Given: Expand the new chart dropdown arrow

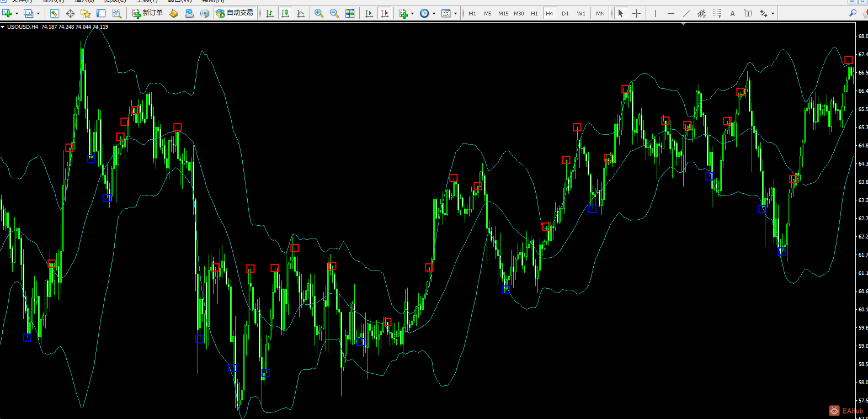Looking at the screenshot, I should [17, 13].
